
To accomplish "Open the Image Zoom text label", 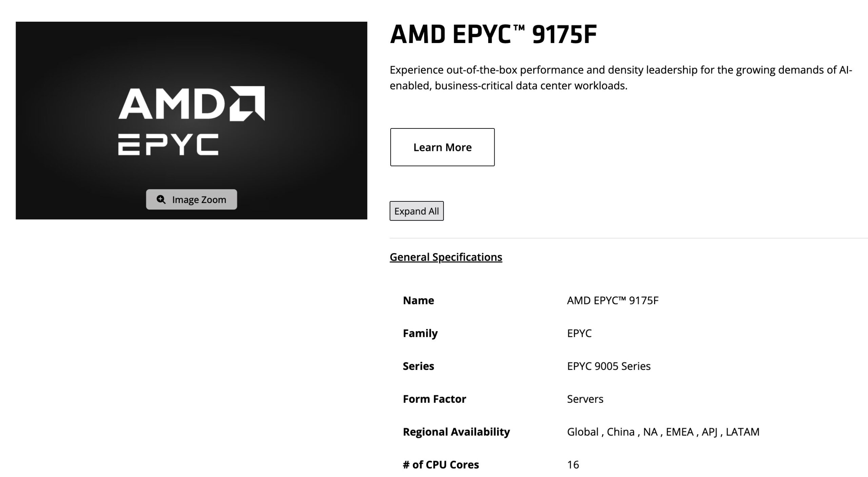I will point(199,200).
